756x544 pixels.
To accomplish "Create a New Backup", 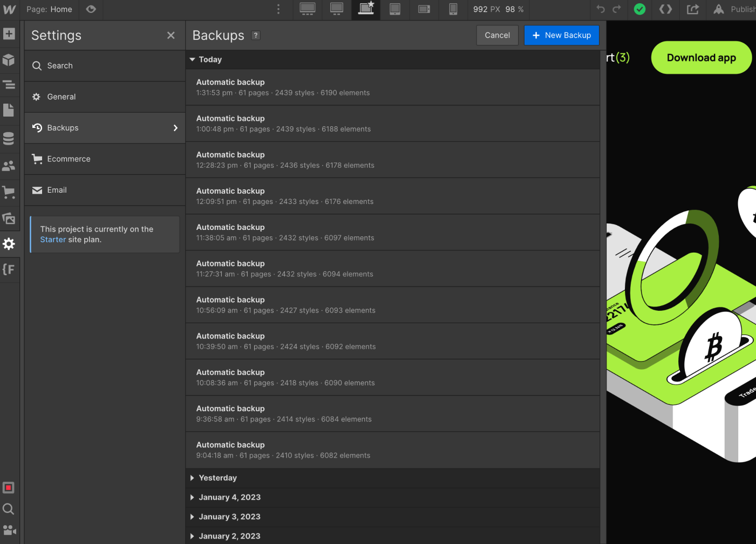I will coord(561,35).
